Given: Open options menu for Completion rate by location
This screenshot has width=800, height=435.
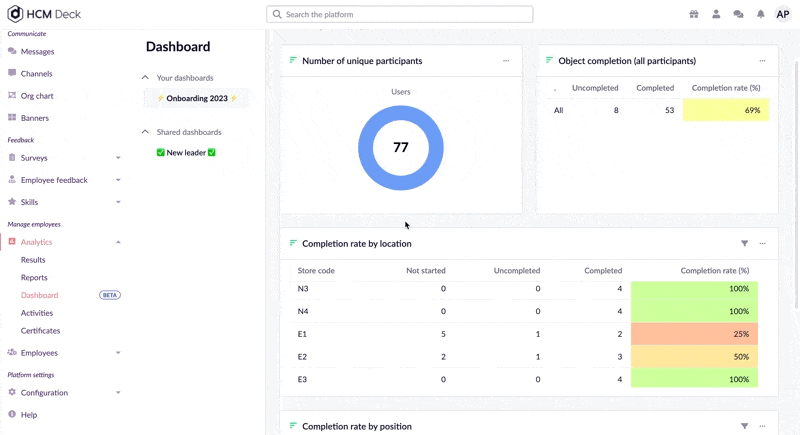Looking at the screenshot, I should click(x=762, y=244).
